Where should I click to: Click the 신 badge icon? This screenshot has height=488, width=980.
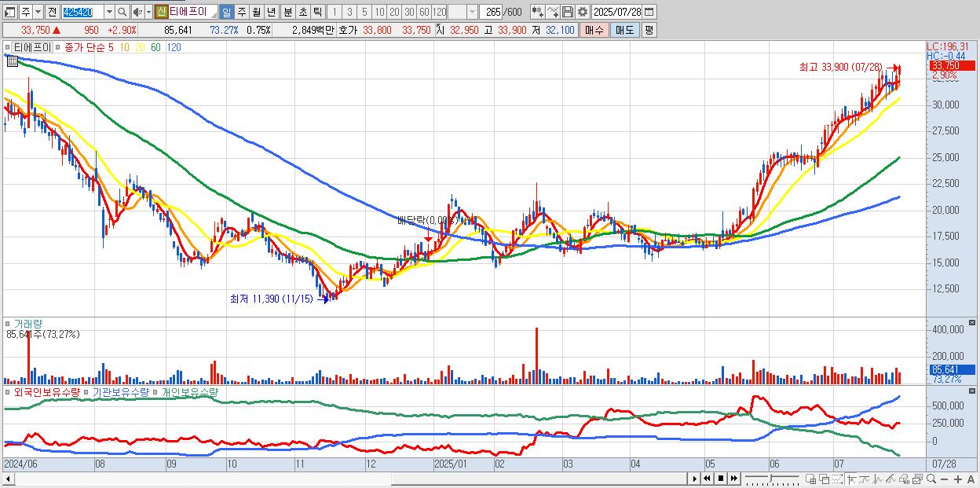click(161, 12)
